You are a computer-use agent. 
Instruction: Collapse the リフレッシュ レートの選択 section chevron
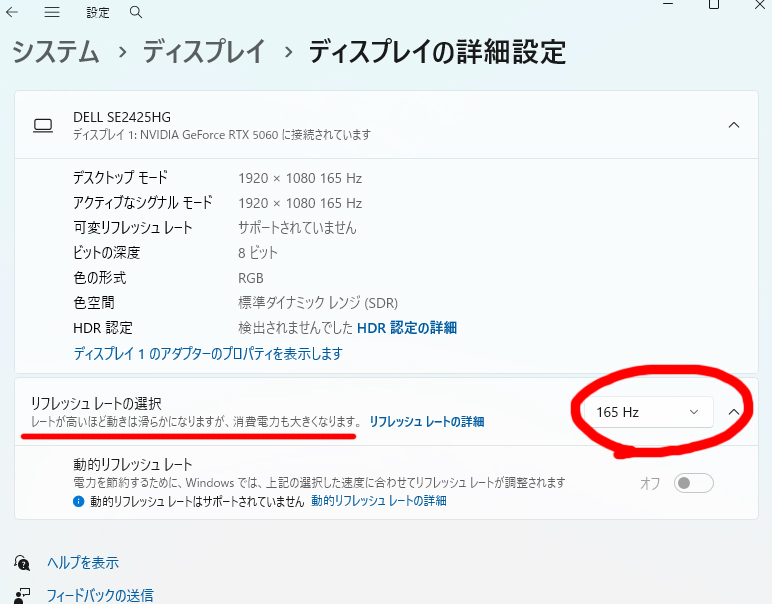(734, 412)
